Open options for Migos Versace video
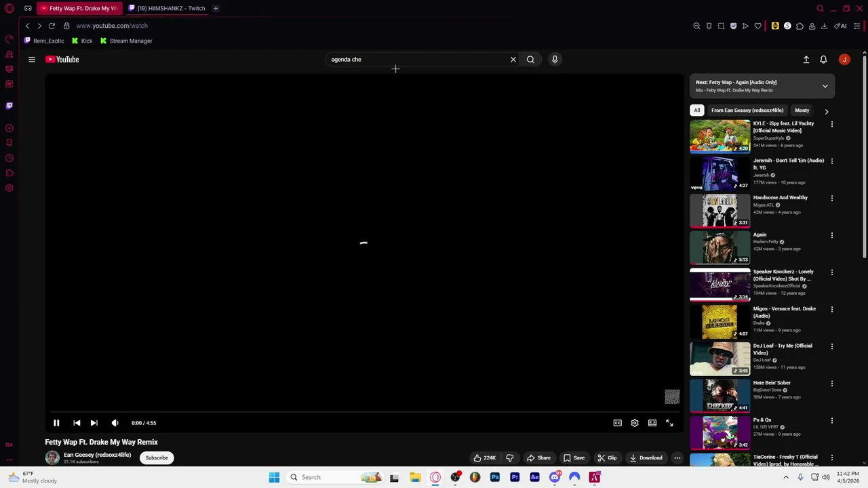This screenshot has height=488, width=868. 832,310
